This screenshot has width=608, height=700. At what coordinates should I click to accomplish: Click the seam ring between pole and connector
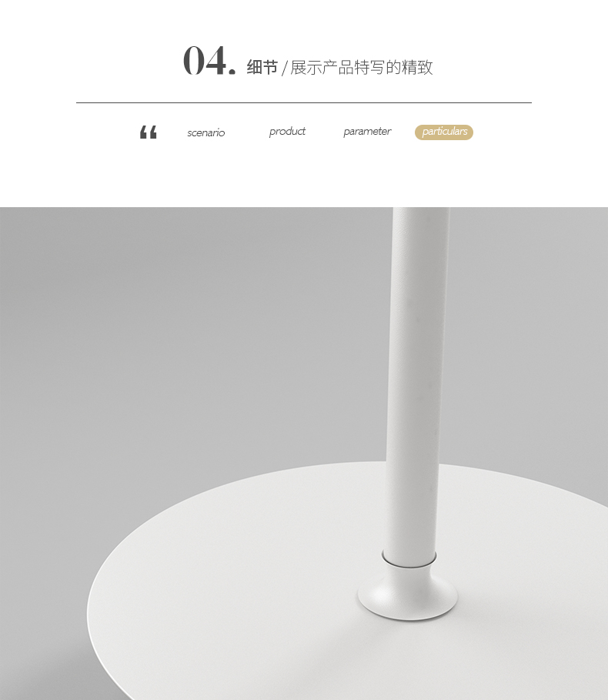coord(409,561)
